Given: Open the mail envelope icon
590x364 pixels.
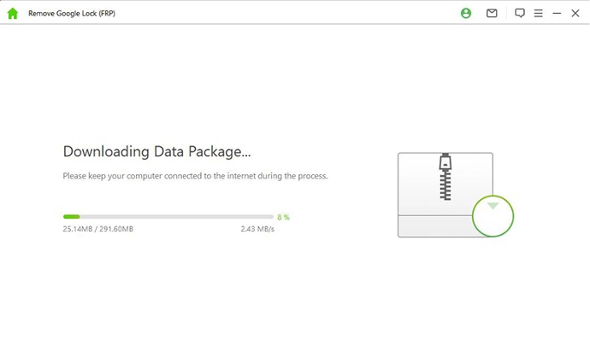Looking at the screenshot, I should (492, 14).
